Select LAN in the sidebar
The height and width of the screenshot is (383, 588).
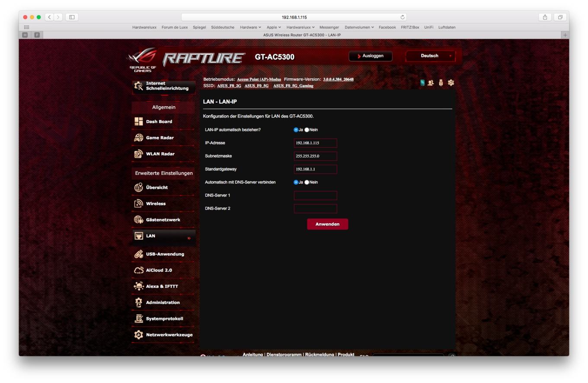point(163,236)
